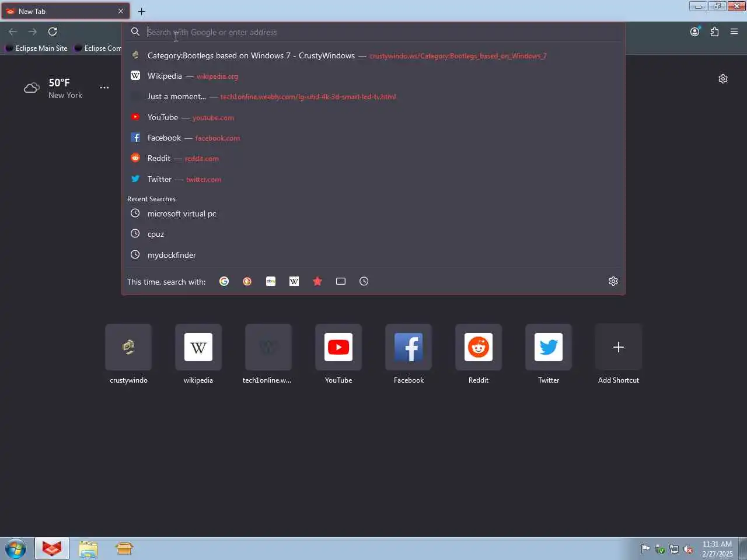The image size is (747, 560).
Task: Open the 50°F New York weather
Action: pos(54,89)
